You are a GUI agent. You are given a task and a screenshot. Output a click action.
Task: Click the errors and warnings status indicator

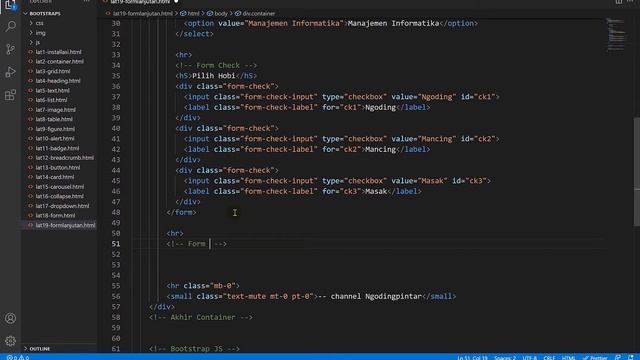[x=18, y=357]
